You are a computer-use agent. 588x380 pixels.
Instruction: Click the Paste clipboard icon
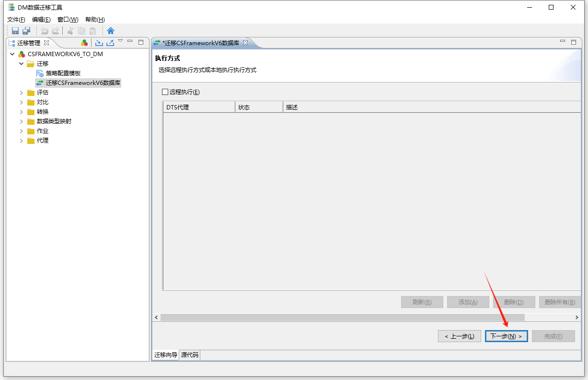point(93,31)
